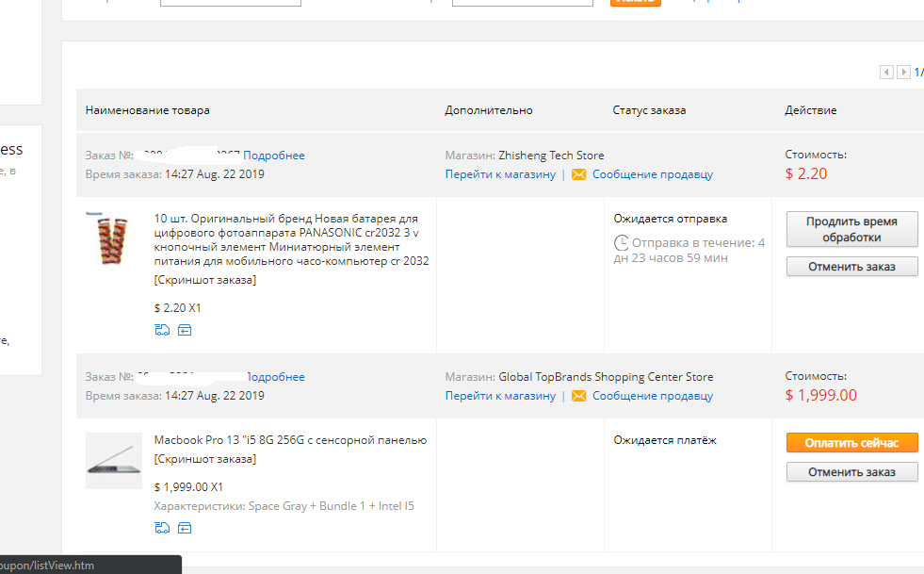Viewport: 924px width, 574px height.
Task: Click the $ 2.20 order cost
Action: (806, 174)
